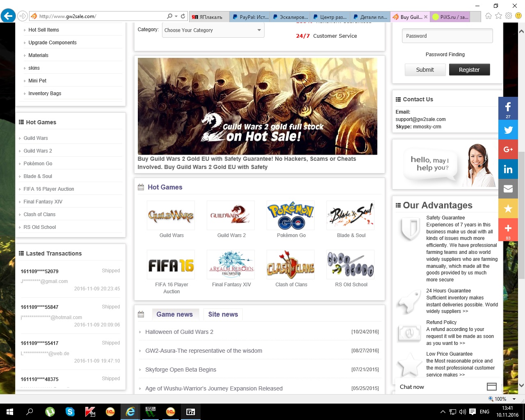Share via the Facebook sidebar icon
The width and height of the screenshot is (525, 420).
click(x=508, y=108)
